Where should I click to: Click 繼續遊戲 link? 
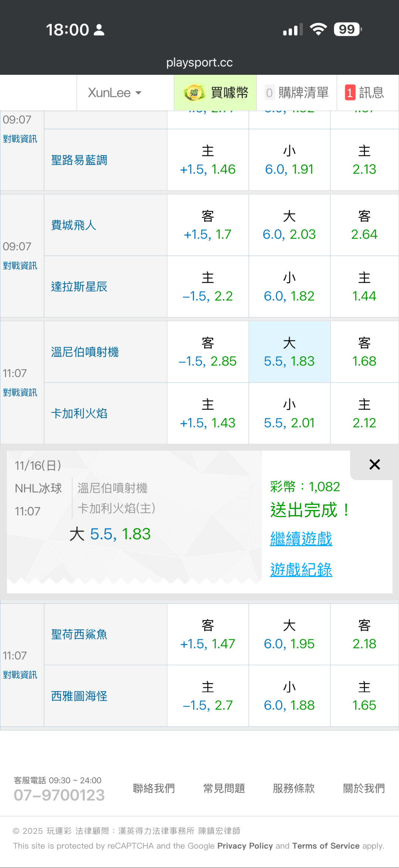(301, 538)
